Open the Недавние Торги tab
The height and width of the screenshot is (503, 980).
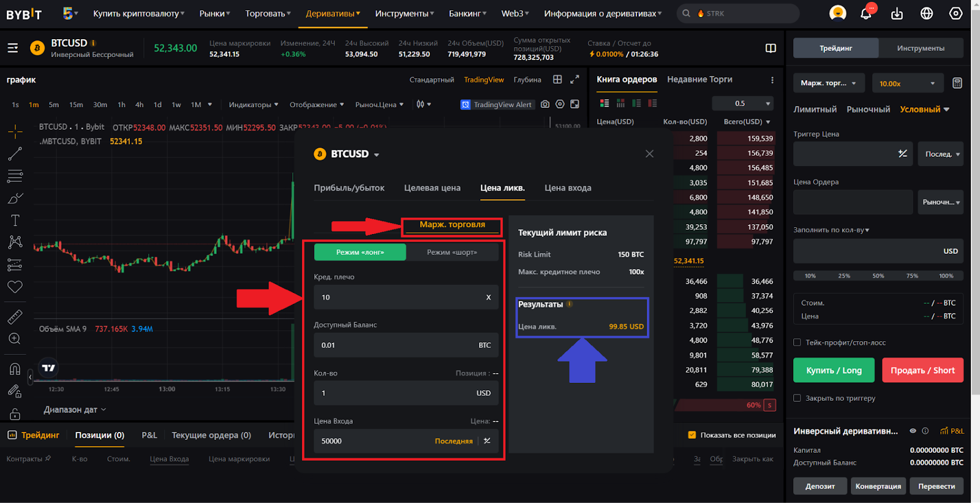699,80
